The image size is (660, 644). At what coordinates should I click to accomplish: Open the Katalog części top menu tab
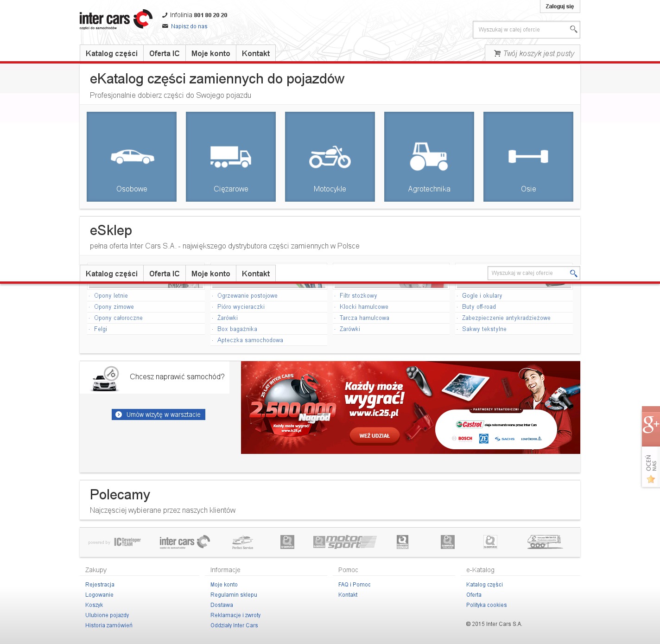coord(112,53)
